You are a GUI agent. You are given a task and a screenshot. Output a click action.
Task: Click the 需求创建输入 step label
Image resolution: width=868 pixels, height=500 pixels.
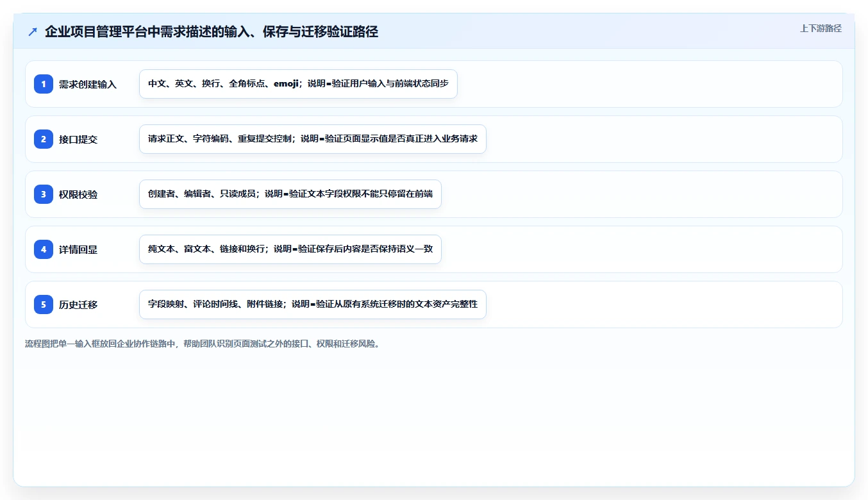pos(88,84)
